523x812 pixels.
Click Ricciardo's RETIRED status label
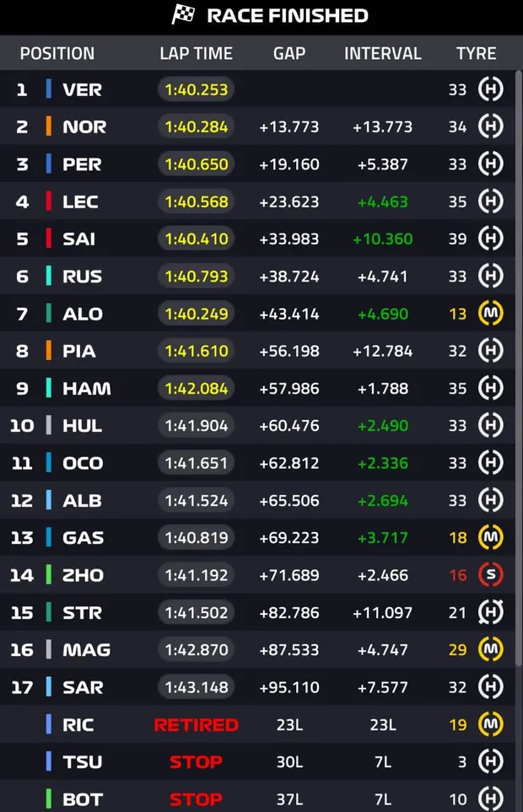pyautogui.click(x=196, y=724)
